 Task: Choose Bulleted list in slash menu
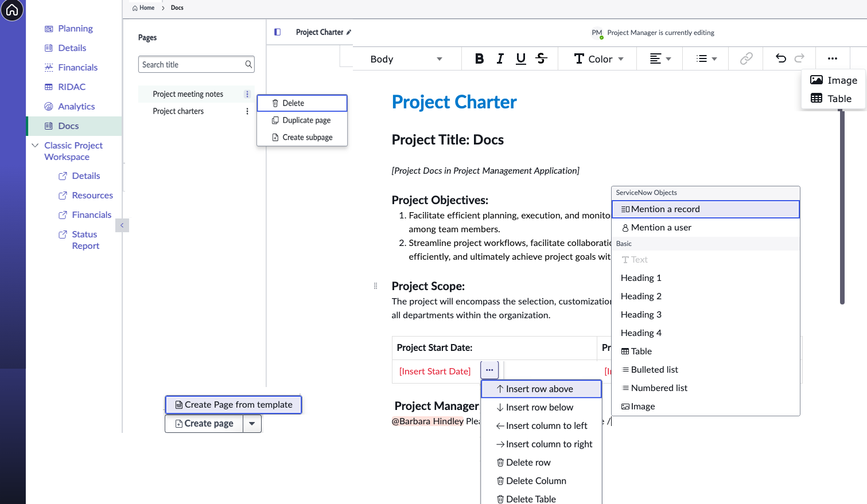pos(706,370)
